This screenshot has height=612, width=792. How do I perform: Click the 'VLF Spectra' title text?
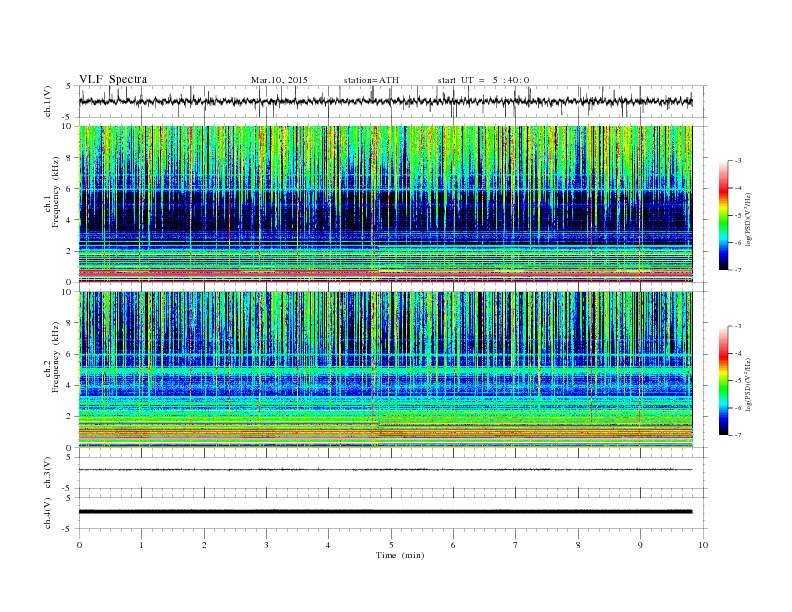[113, 79]
